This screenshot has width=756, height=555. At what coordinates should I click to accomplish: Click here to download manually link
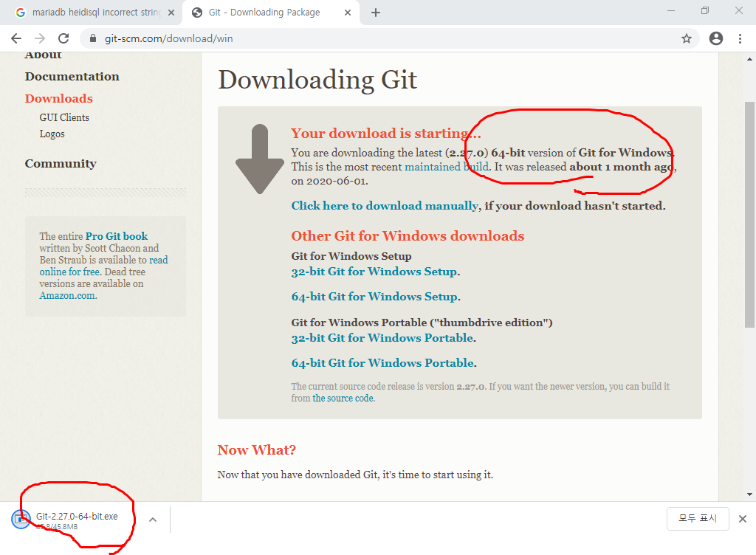pyautogui.click(x=385, y=206)
